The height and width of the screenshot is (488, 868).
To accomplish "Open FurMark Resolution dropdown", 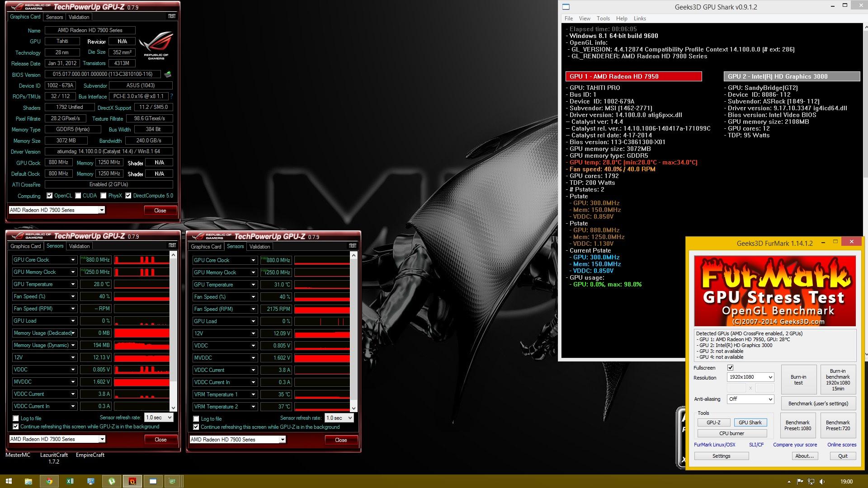I will click(x=750, y=377).
